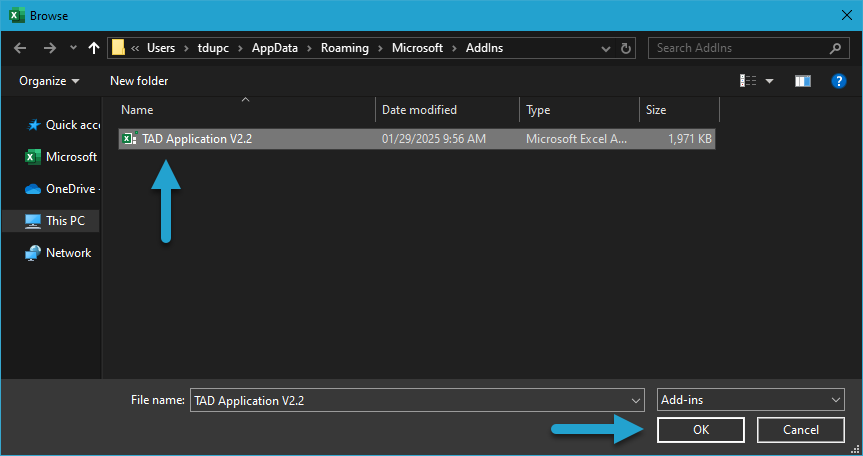Click the Excel add-in file icon
863x456 pixels.
pyautogui.click(x=129, y=139)
